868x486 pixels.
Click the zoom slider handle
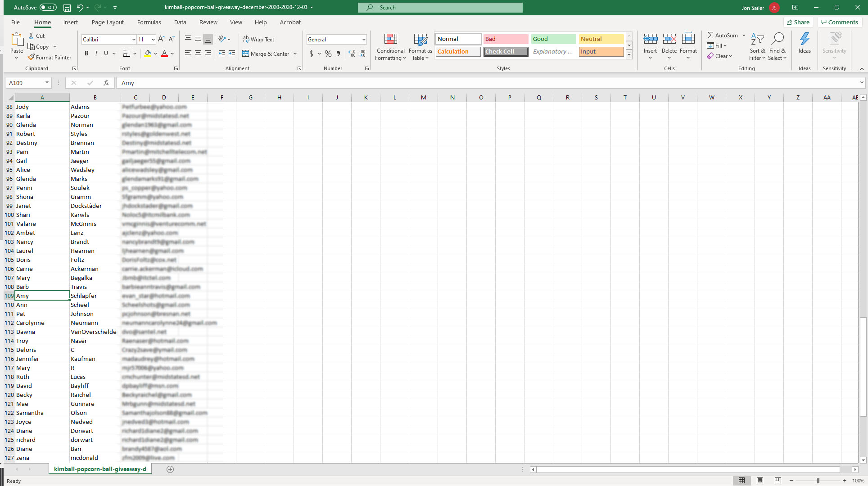tap(818, 481)
